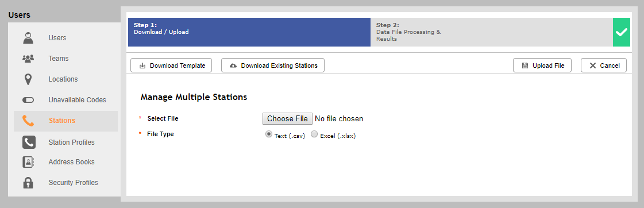Screen dimensions: 644x208
Task: Click the Download Template button
Action: [171, 66]
